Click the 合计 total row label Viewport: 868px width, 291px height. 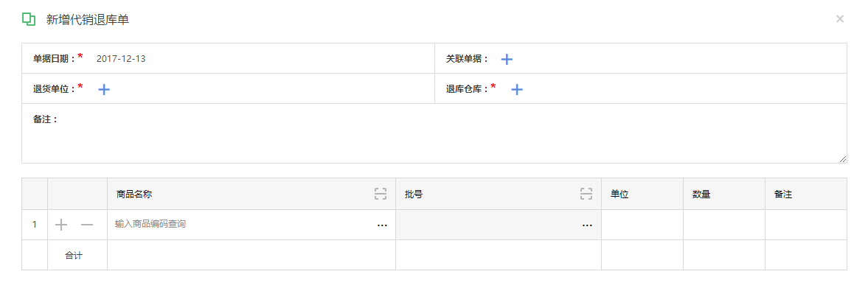point(74,255)
